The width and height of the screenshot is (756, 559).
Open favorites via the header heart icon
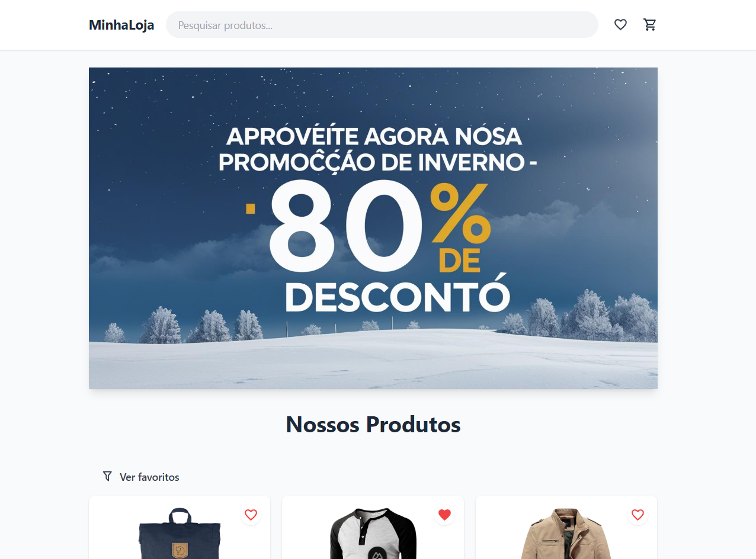coord(620,25)
